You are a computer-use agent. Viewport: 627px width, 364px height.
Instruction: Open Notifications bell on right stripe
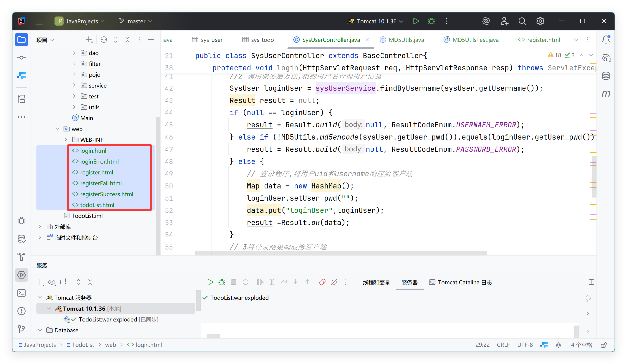coord(606,40)
